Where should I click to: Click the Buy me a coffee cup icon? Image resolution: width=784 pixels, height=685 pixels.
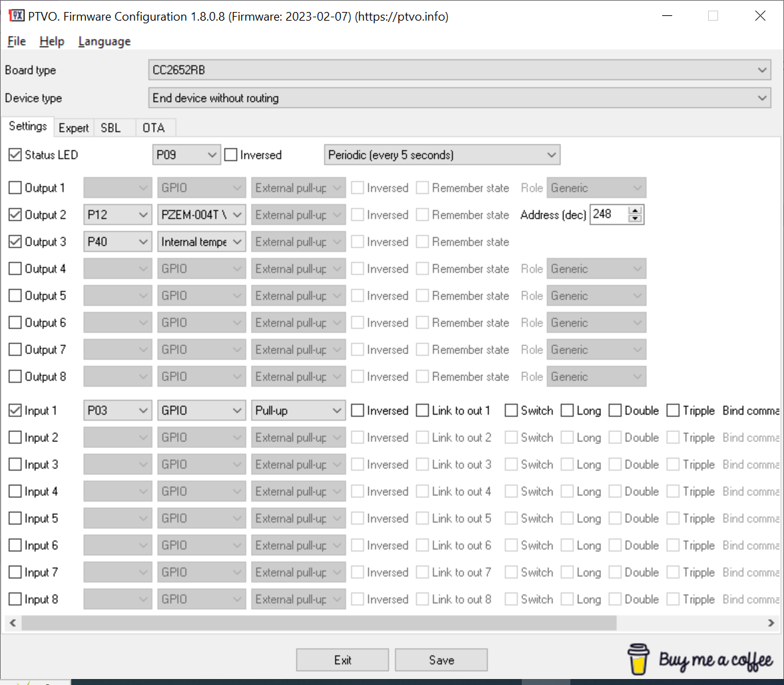[638, 659]
